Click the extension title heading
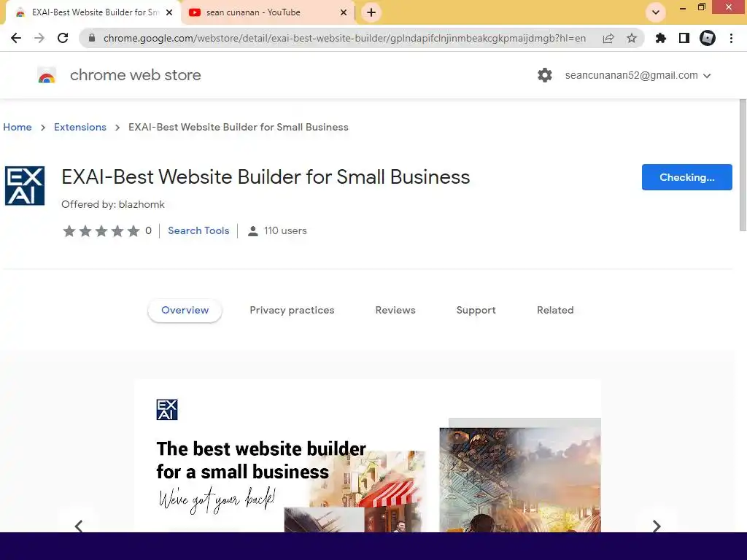 (x=266, y=177)
